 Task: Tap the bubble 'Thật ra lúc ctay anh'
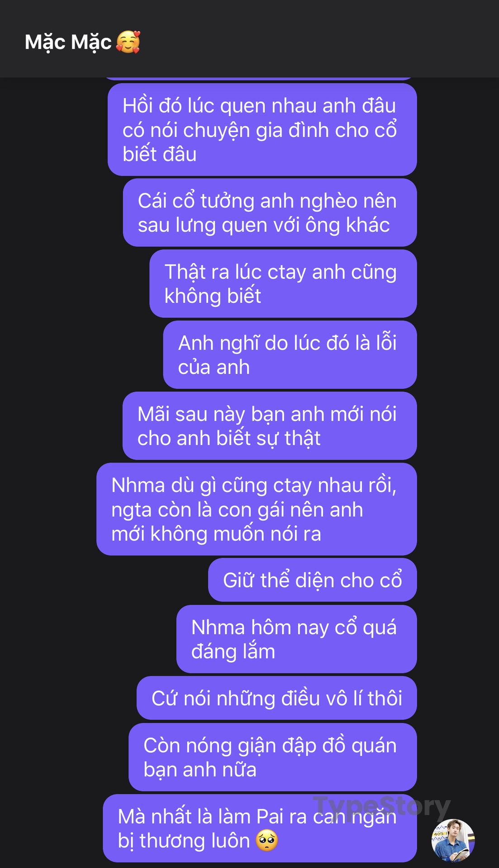283,283
